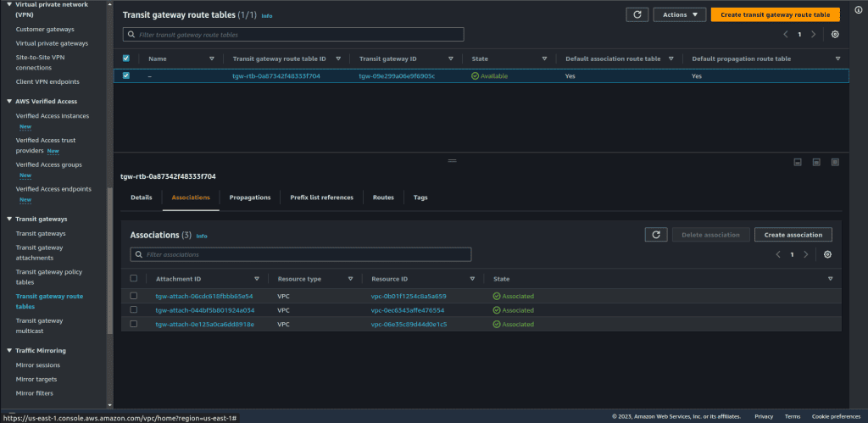The image size is (868, 423).
Task: Refresh the transit gateway route tables list
Action: click(x=637, y=14)
